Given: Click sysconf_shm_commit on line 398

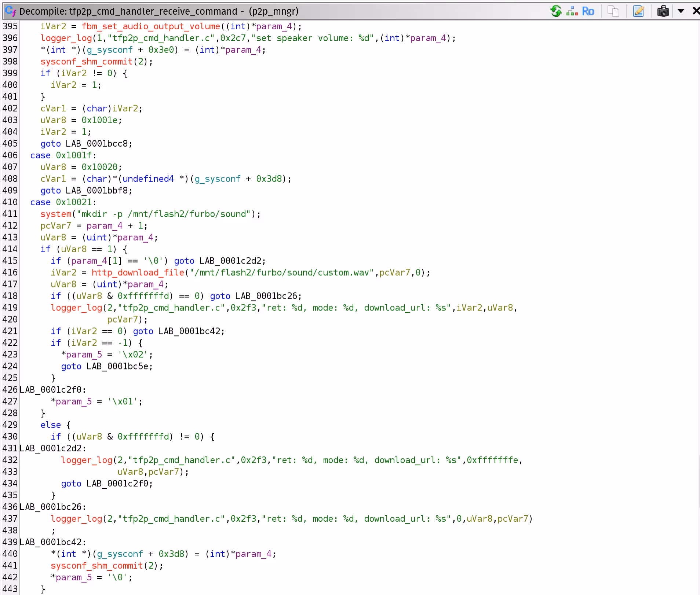Looking at the screenshot, I should pos(86,62).
